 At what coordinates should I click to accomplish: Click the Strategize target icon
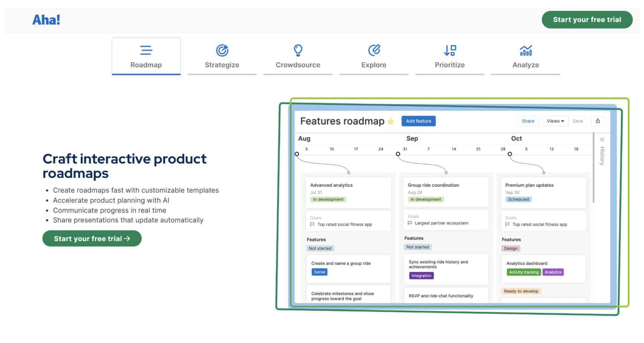[x=222, y=50]
